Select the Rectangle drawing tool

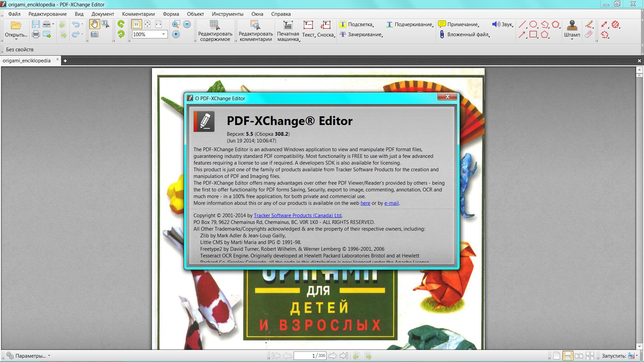pos(533,34)
